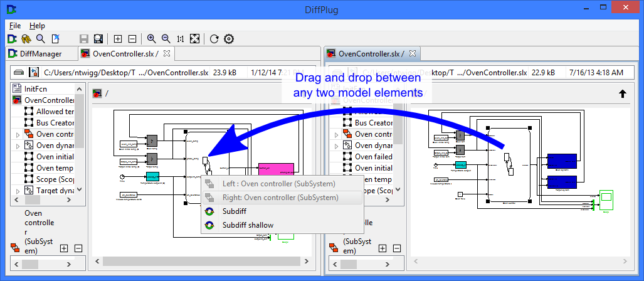Zoom in using the toolbar magnifier plus
Image resolution: width=644 pixels, height=281 pixels.
tap(152, 39)
